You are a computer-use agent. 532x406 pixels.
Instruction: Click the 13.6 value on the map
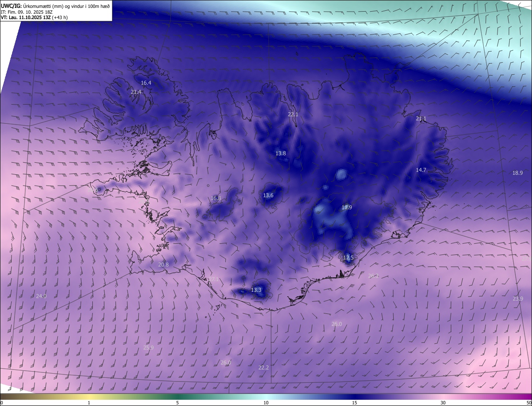pyautogui.click(x=268, y=196)
